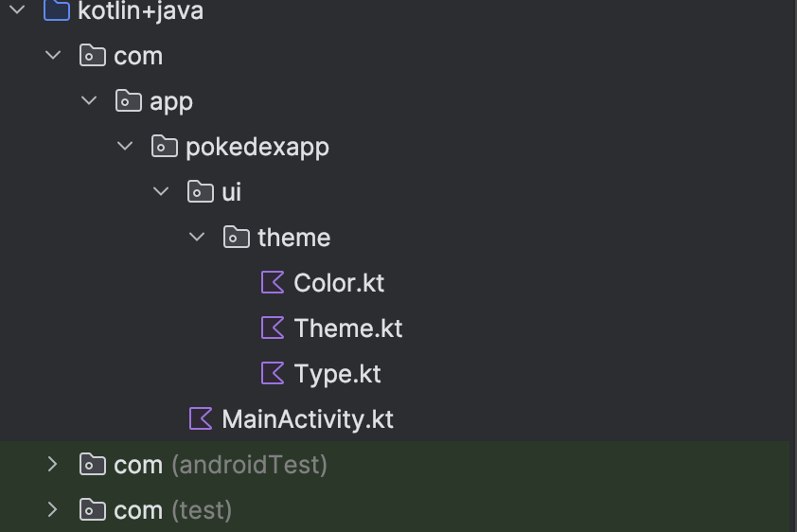Screen dimensions: 797x532
Task: Click the ui package folder icon
Action: pyautogui.click(x=200, y=191)
